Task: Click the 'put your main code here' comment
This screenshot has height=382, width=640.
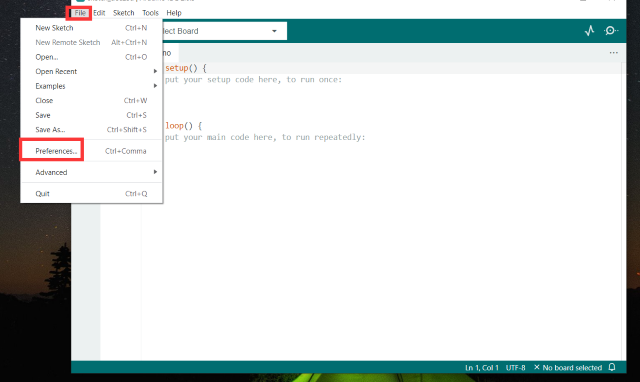Action: click(x=265, y=137)
